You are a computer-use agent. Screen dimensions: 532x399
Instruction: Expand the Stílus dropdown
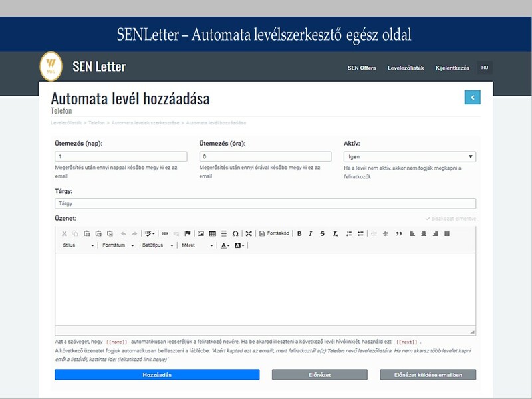coord(78,245)
